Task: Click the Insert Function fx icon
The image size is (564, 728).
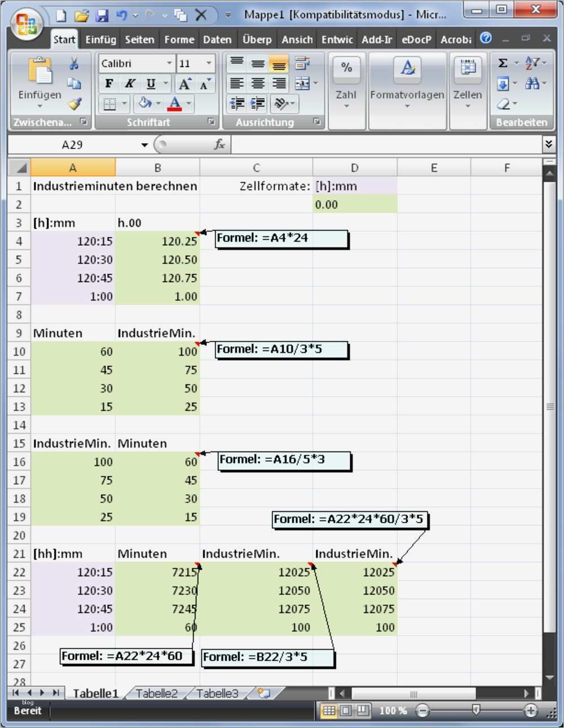Action: (219, 144)
